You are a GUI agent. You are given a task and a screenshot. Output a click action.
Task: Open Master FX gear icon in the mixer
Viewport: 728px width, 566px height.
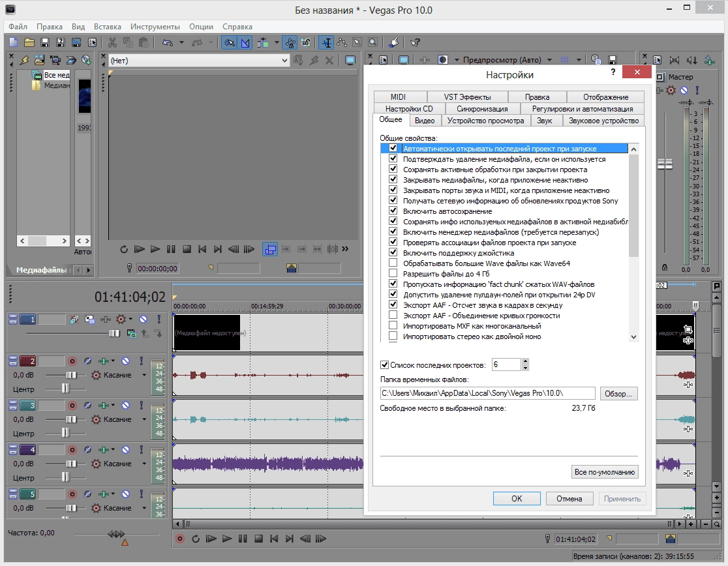671,90
